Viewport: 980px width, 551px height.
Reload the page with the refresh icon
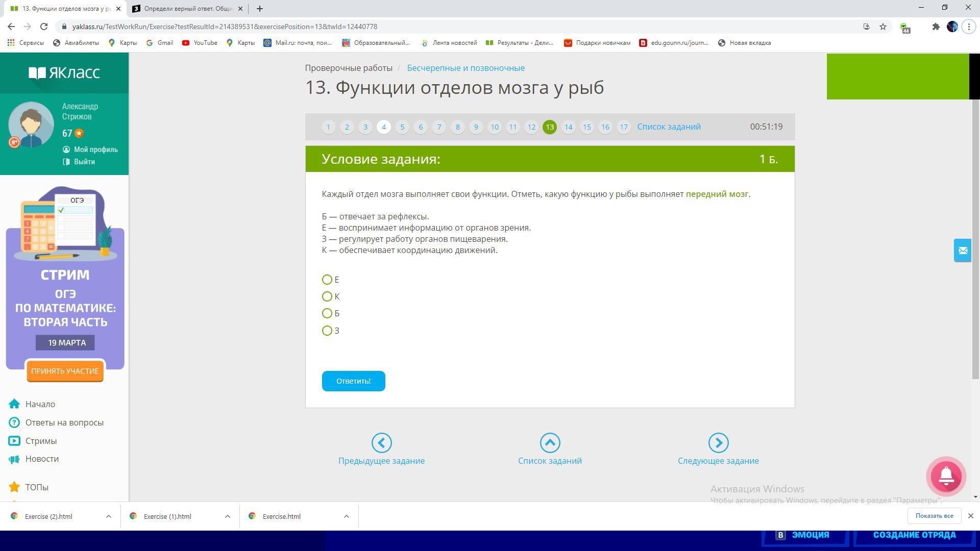click(x=44, y=27)
